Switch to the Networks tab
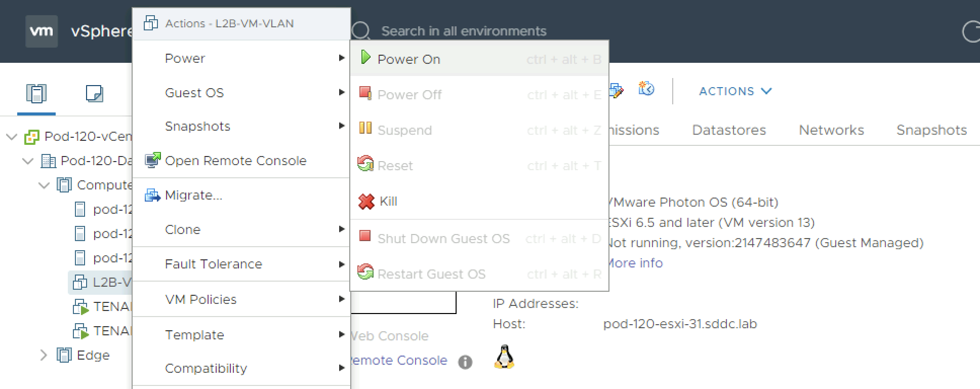Viewport: 980px width, 389px height. [831, 130]
